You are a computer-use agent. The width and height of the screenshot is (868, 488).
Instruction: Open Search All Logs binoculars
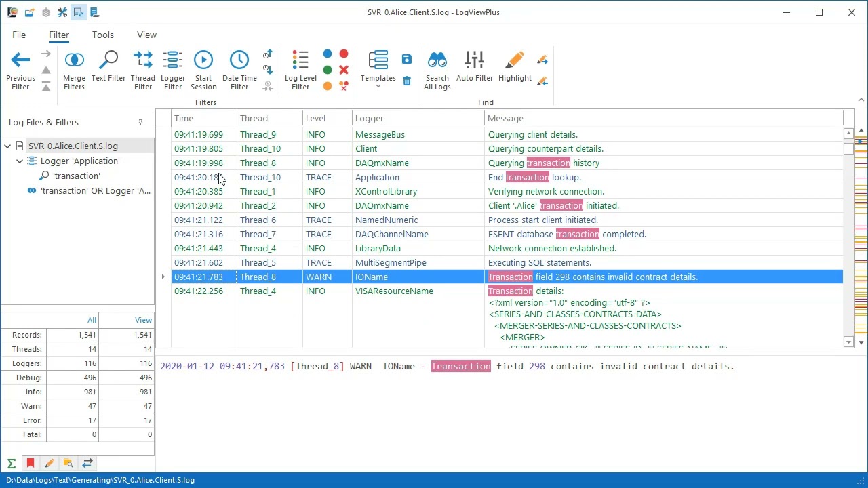click(x=437, y=70)
